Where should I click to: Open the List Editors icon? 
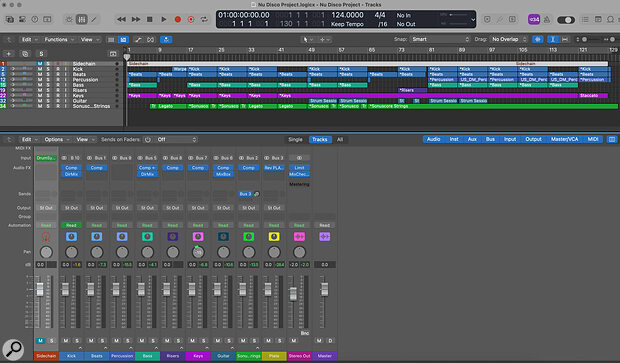pyautogui.click(x=586, y=19)
